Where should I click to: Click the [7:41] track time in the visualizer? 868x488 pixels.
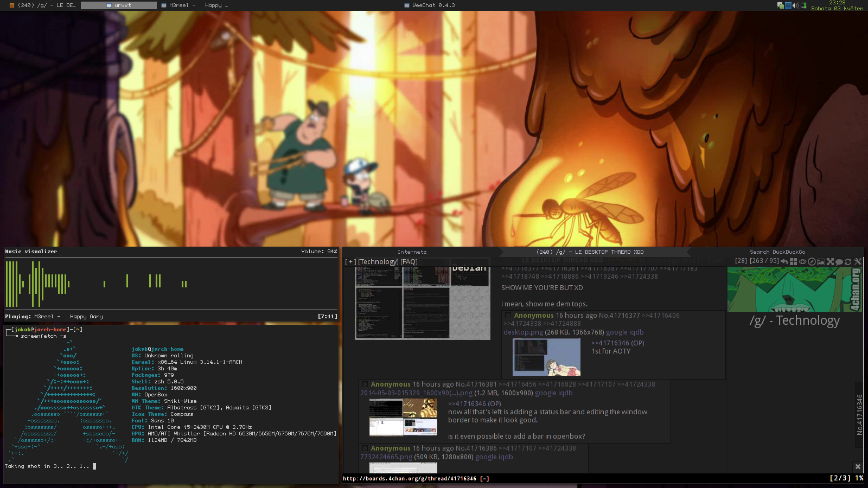328,317
